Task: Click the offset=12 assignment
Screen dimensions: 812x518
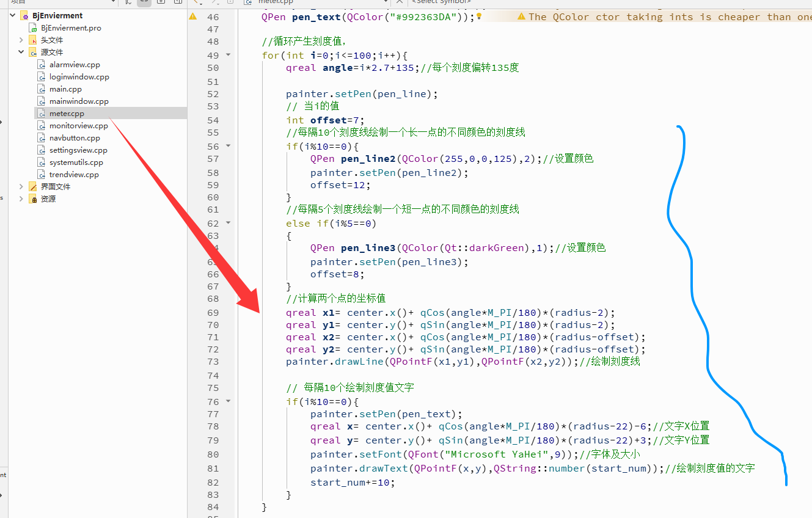Action: [341, 185]
